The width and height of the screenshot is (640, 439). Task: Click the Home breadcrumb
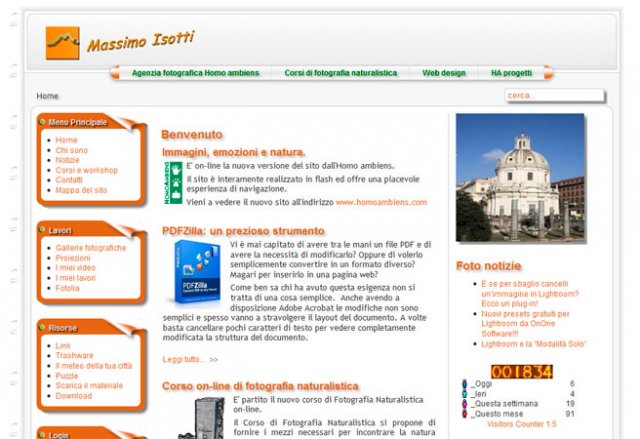click(x=47, y=96)
